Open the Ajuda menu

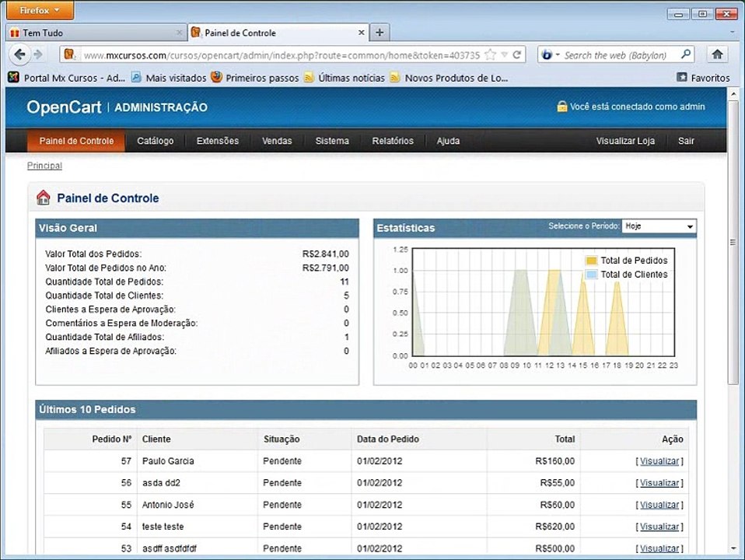448,141
